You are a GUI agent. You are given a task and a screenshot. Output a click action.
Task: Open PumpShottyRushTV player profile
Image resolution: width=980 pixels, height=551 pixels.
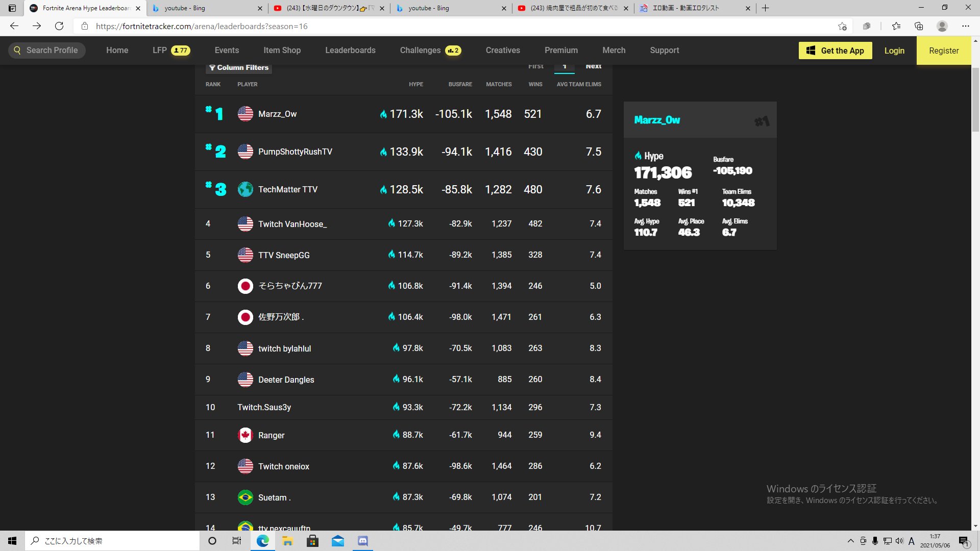coord(295,152)
